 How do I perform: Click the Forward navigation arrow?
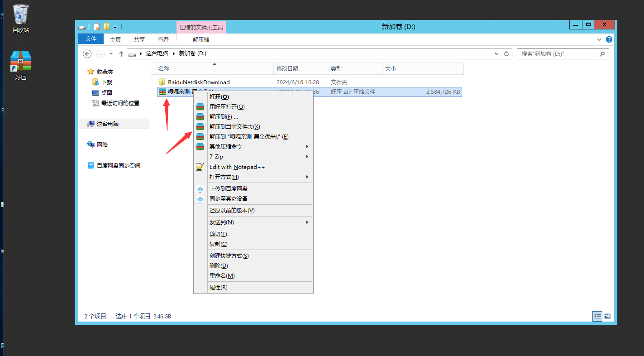100,53
